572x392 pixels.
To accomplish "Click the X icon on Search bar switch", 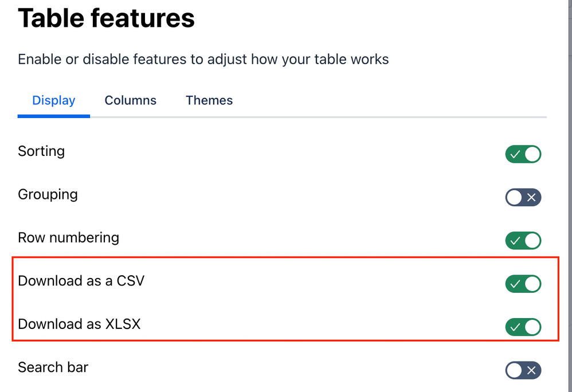I will (531, 370).
